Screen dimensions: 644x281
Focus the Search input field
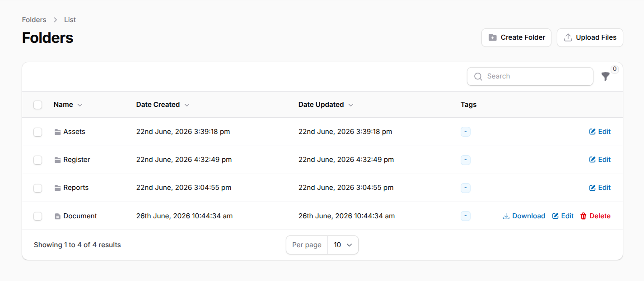(x=530, y=76)
